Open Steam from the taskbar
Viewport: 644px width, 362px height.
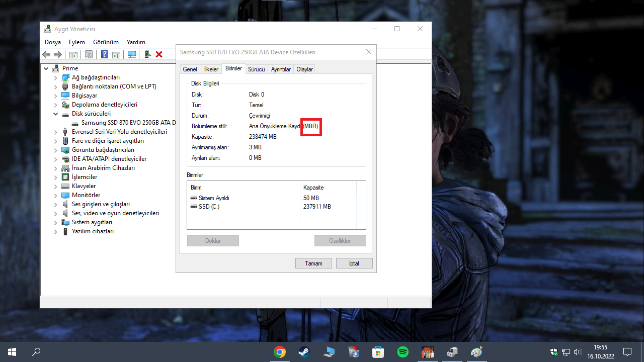[x=304, y=352]
